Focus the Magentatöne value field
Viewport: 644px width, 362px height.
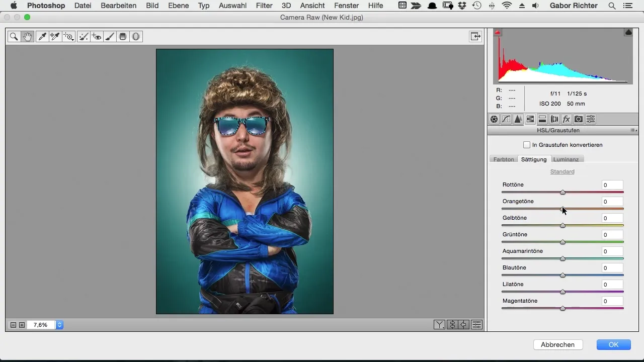tap(612, 301)
